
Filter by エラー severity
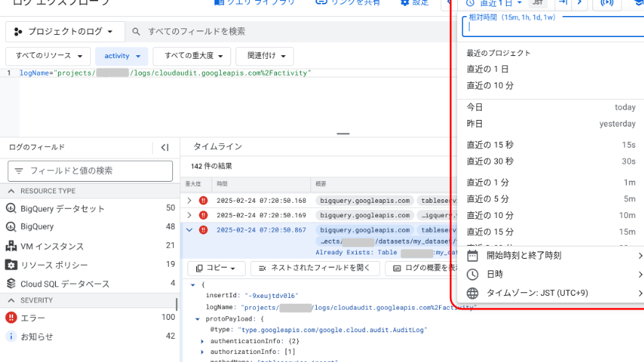point(90,318)
